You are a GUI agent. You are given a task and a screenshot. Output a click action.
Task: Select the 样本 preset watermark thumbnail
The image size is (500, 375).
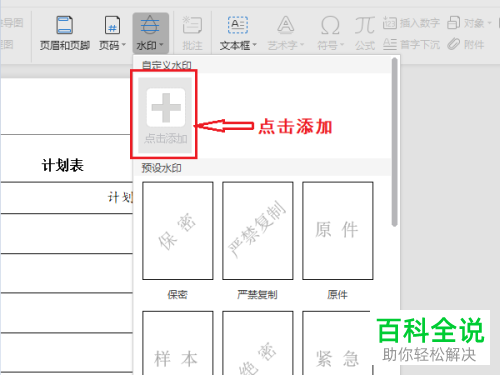pos(178,343)
